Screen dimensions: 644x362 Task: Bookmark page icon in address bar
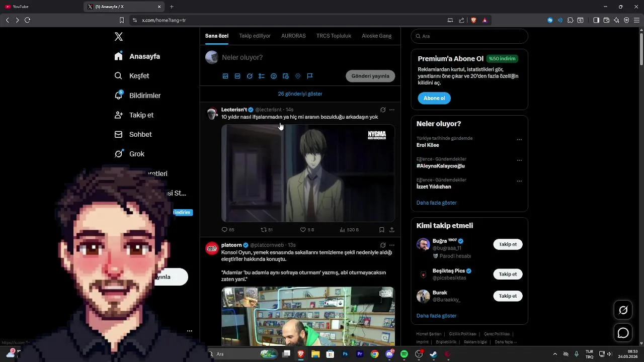(121, 20)
